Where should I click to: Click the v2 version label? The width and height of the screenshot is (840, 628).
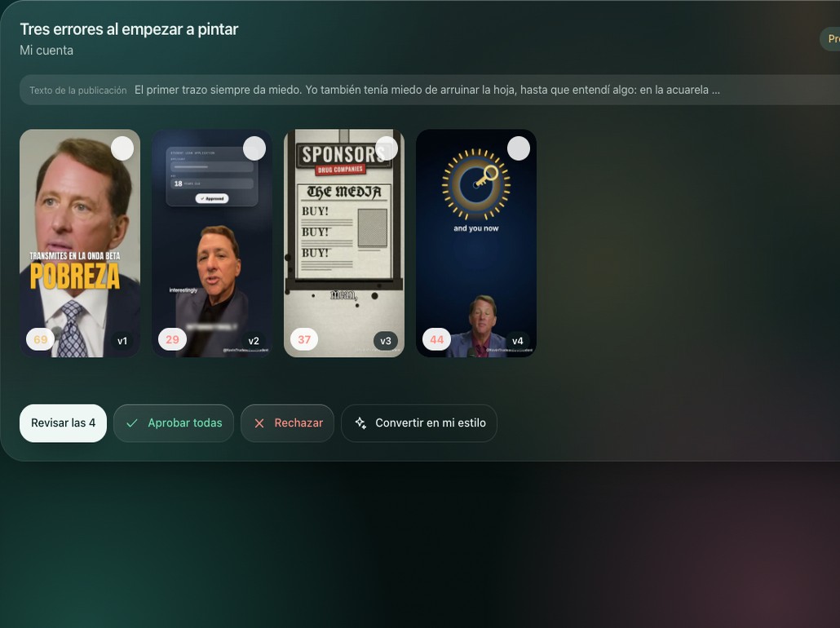click(x=254, y=341)
